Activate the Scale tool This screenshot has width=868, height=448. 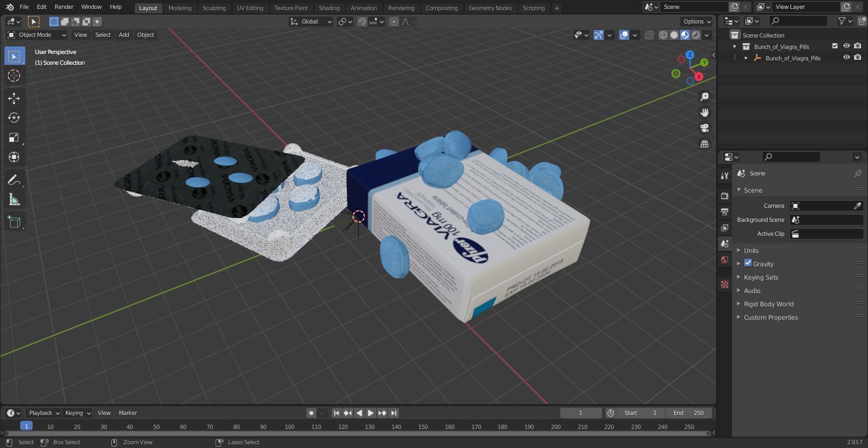(14, 137)
